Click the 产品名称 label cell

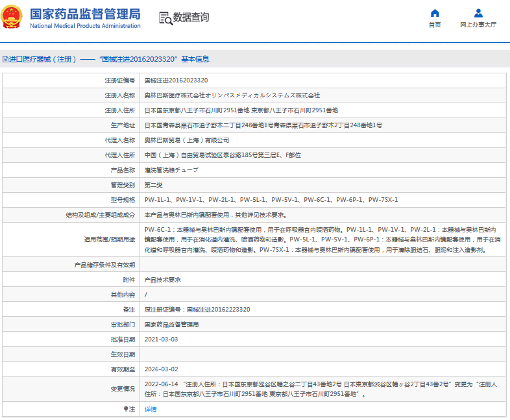tap(71, 170)
